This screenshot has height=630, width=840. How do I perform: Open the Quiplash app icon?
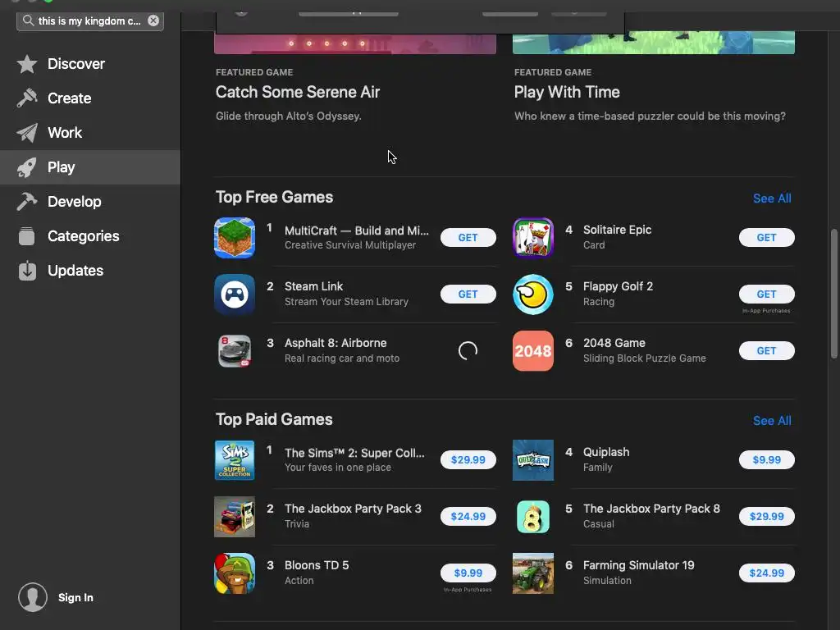(x=533, y=460)
